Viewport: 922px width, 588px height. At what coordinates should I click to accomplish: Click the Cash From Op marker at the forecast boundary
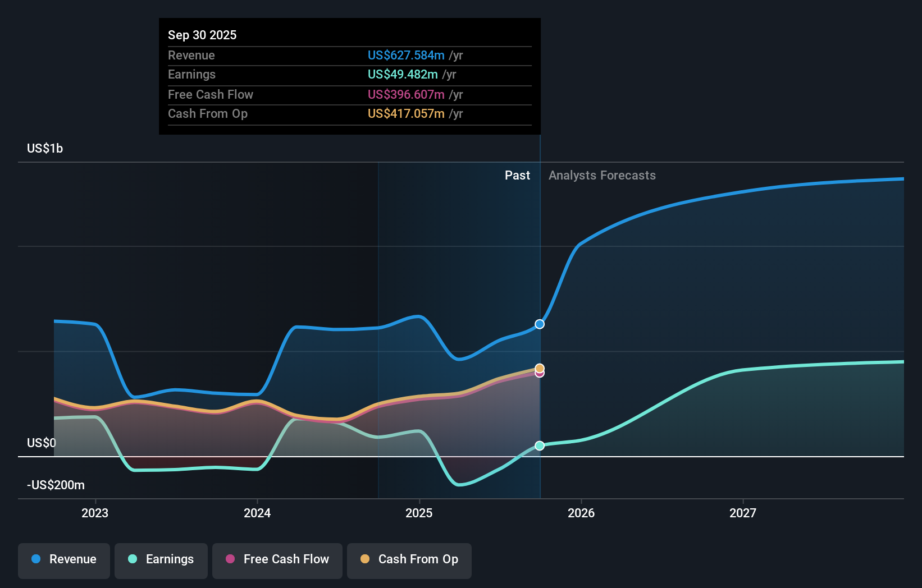pyautogui.click(x=539, y=368)
